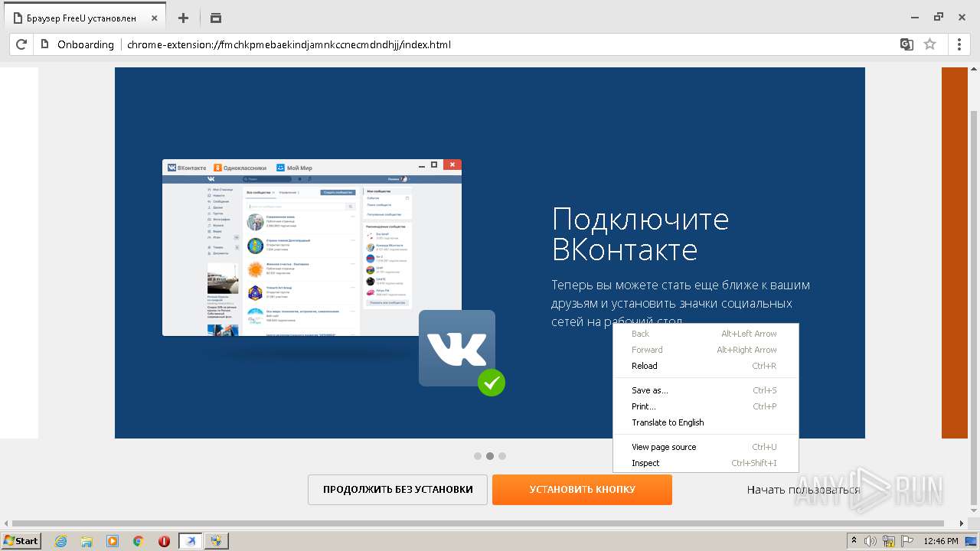The width and height of the screenshot is (980, 551).
Task: Select the third carousel dot
Action: point(502,456)
